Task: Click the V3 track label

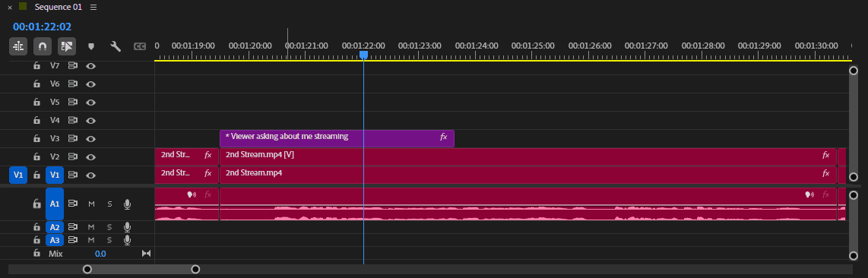Action: coord(54,139)
